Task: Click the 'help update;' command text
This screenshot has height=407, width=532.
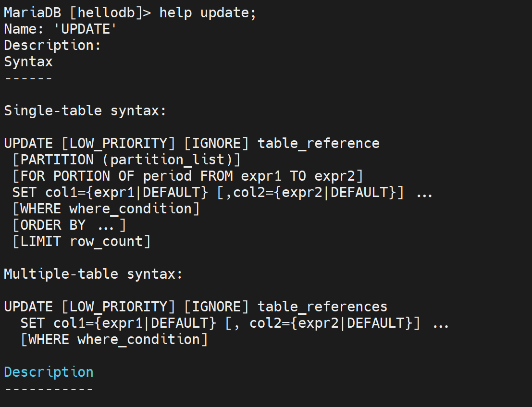Action: [208, 13]
